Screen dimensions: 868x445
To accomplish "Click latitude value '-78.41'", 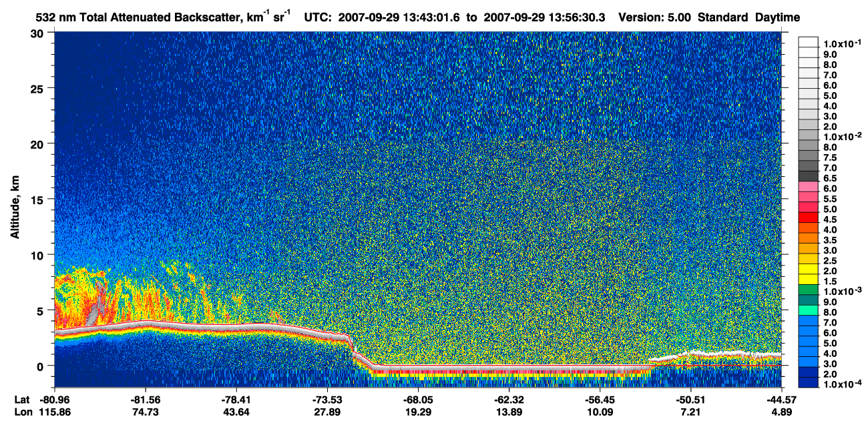I will 236,400.
